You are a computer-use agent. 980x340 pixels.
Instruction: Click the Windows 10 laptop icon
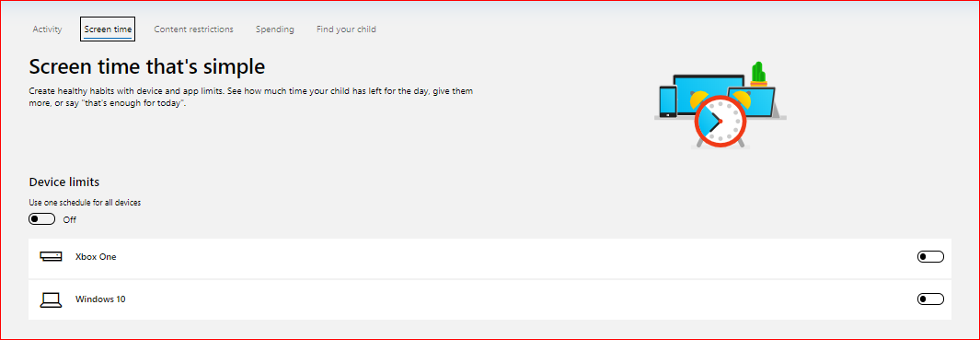click(x=51, y=300)
